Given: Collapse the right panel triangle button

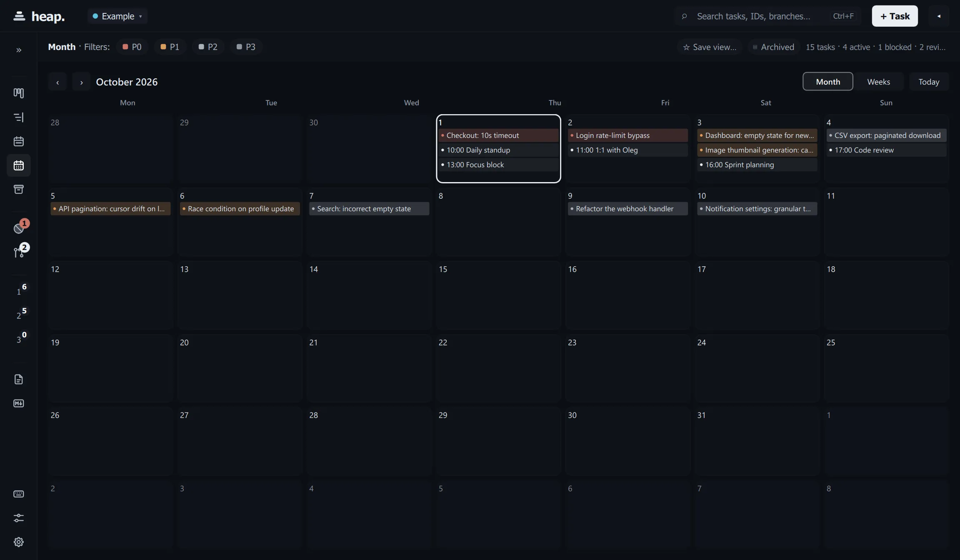Looking at the screenshot, I should pos(939,16).
